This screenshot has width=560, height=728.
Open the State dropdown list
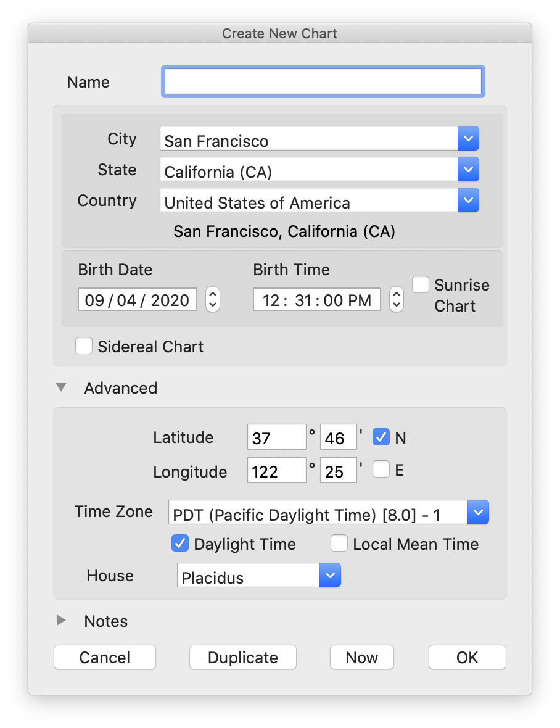pyautogui.click(x=468, y=169)
